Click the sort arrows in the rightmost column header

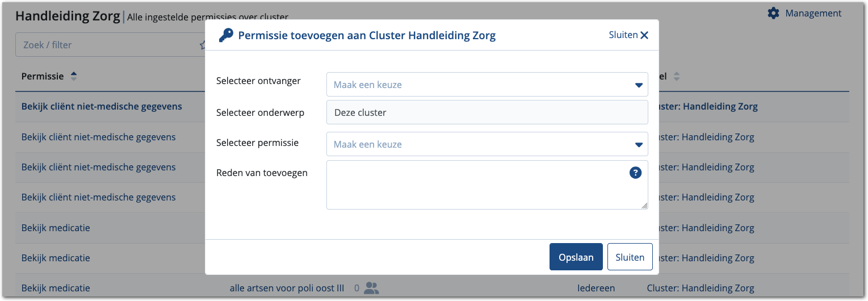(676, 76)
